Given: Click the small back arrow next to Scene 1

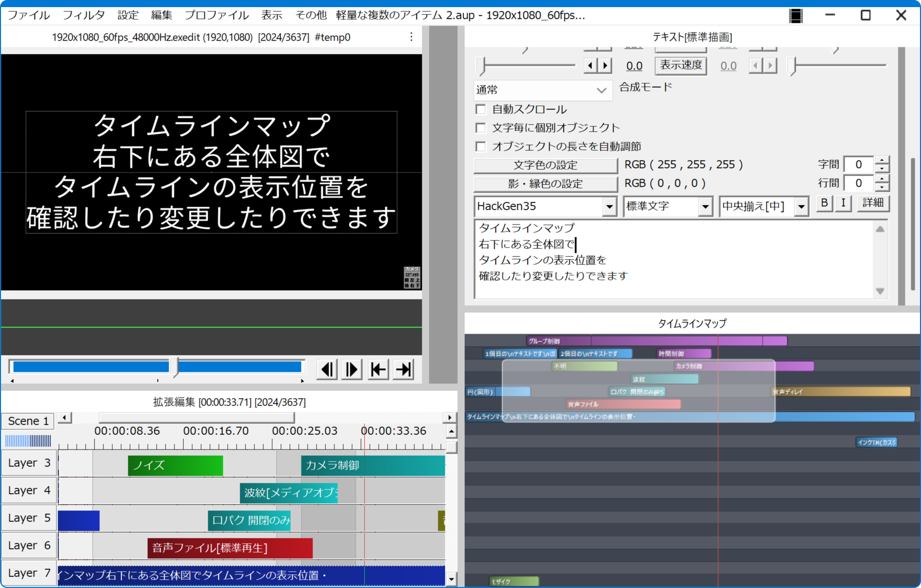Looking at the screenshot, I should coord(64,418).
